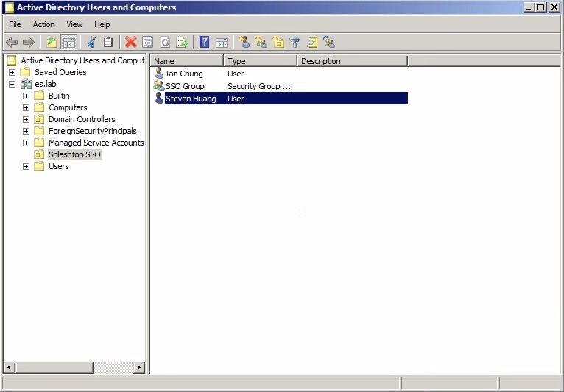The width and height of the screenshot is (564, 392).
Task: Click the Refresh toolbar icon
Action: (165, 43)
